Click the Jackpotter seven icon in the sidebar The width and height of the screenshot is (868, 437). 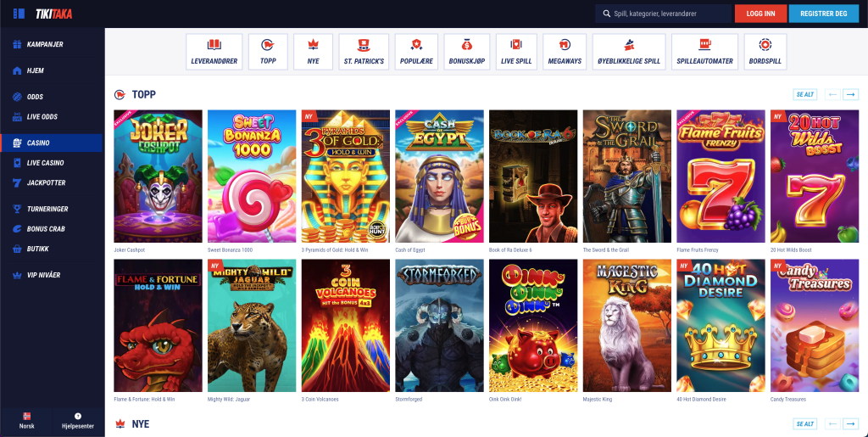(17, 182)
